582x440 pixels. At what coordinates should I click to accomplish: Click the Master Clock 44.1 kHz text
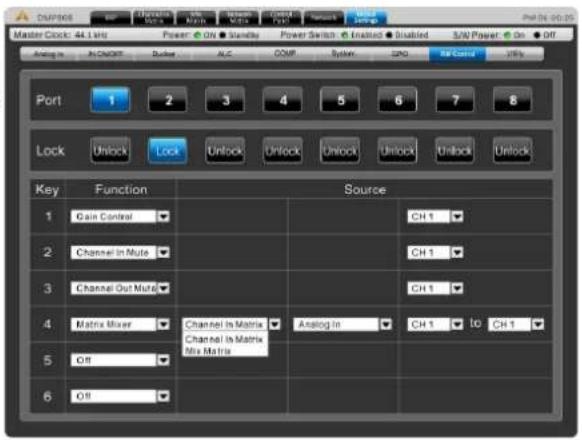(x=61, y=35)
